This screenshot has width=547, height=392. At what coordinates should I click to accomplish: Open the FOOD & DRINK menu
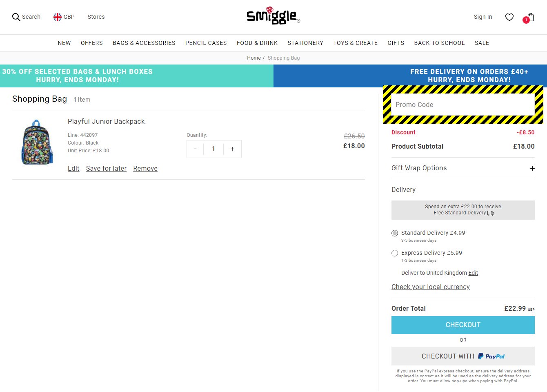[257, 43]
